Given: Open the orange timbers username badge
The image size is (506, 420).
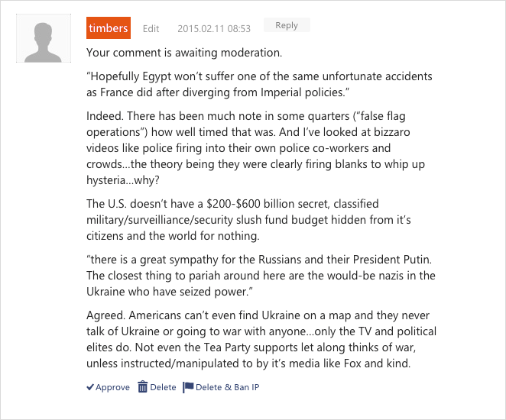Looking at the screenshot, I should click(109, 28).
